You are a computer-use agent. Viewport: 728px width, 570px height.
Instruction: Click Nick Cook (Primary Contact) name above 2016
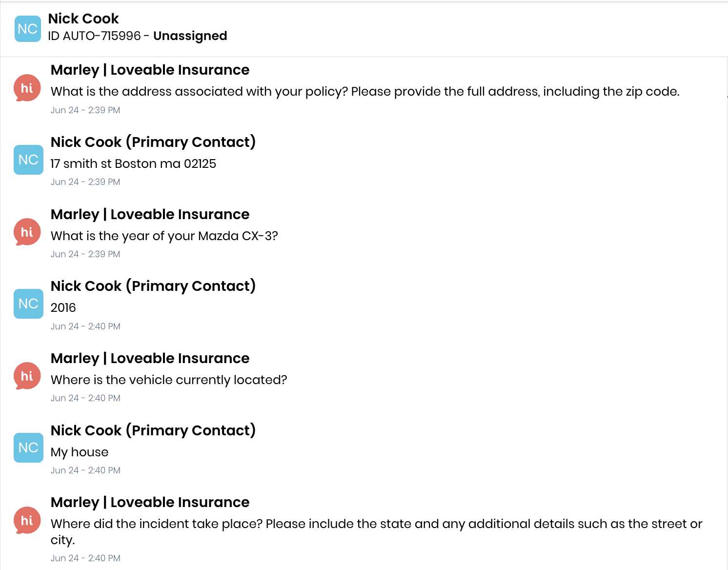(153, 286)
